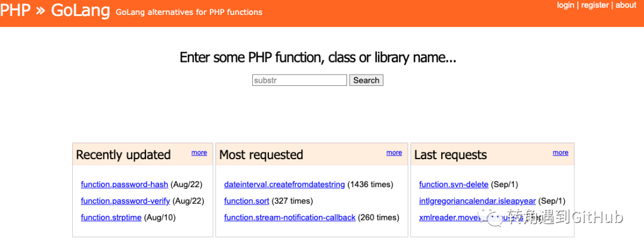The width and height of the screenshot is (644, 245).
Task: Go to the register link
Action: click(x=595, y=5)
